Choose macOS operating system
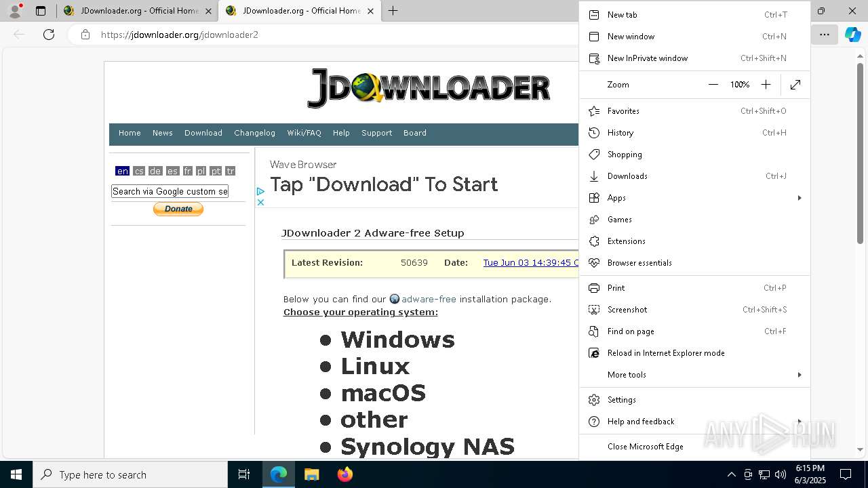This screenshot has height=488, width=868. [x=383, y=393]
